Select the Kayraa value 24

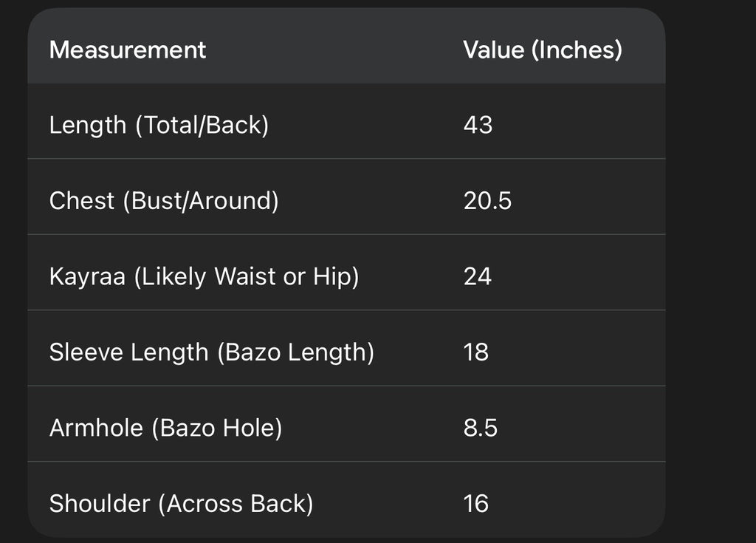[x=478, y=276]
